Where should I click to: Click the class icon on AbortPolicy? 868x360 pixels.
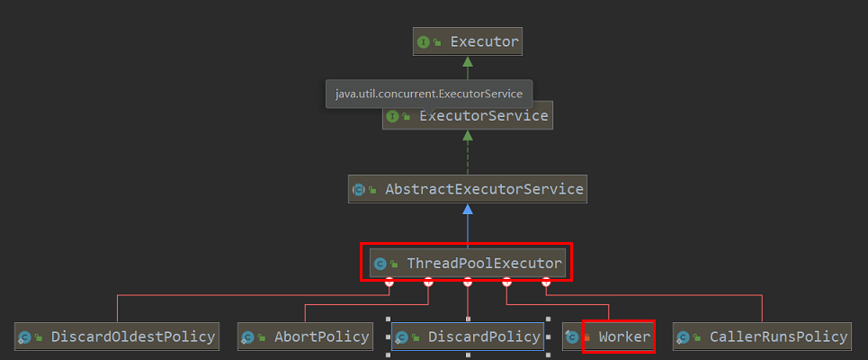[247, 337]
